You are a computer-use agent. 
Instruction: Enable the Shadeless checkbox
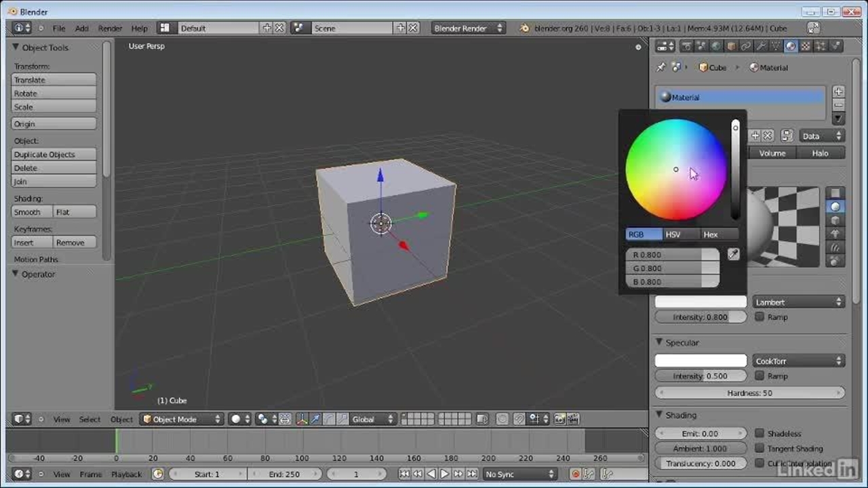pyautogui.click(x=759, y=434)
